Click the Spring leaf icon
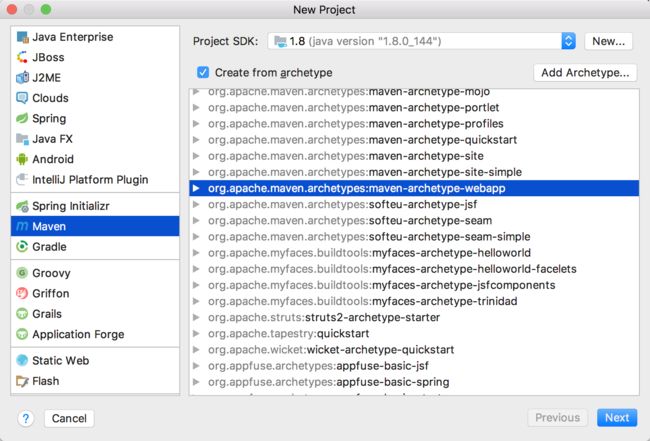 (x=22, y=118)
